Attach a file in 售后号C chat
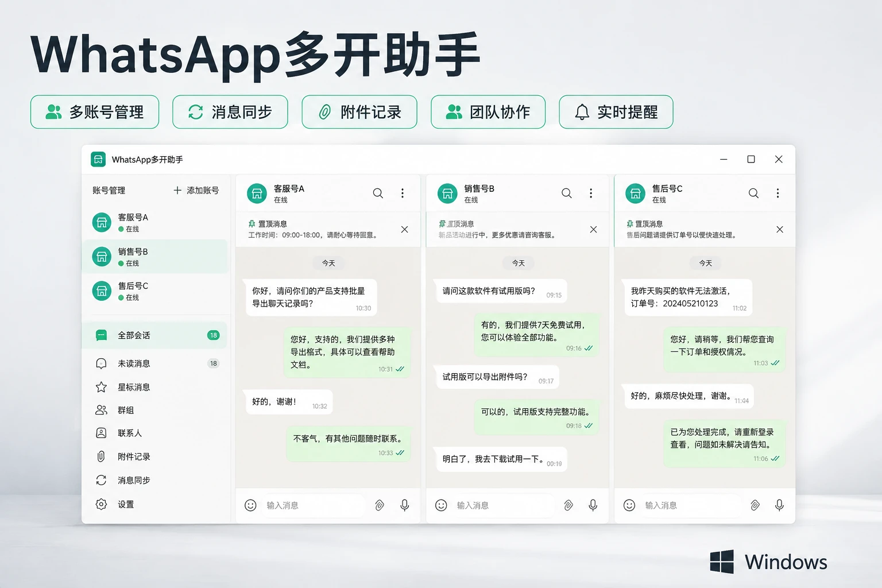Screen dimensions: 882x588 point(755,505)
